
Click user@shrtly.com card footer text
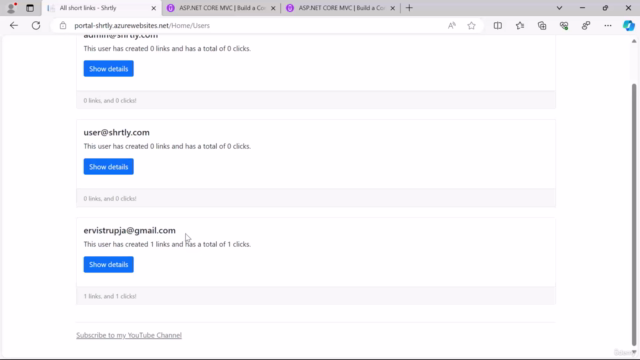pos(110,198)
